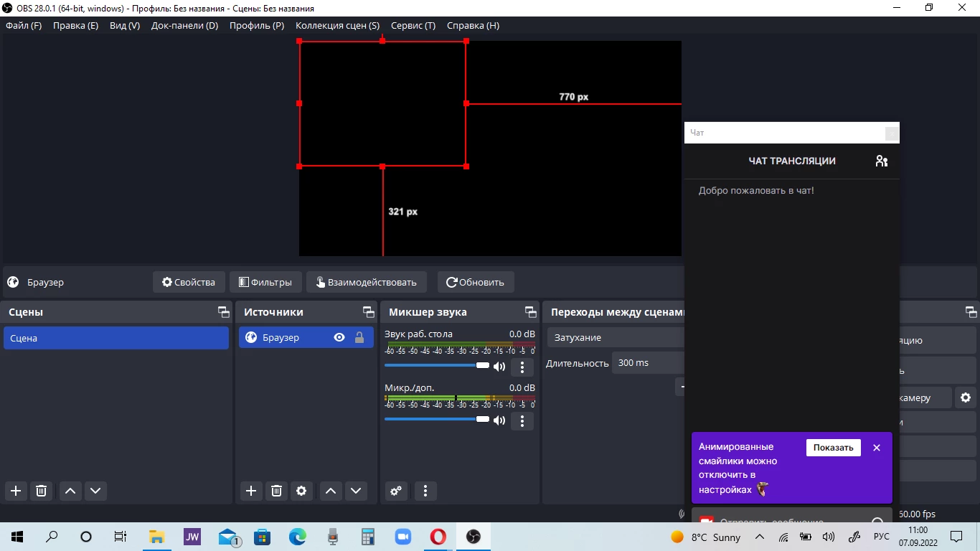Open Windows Start menu
Viewport: 980px width, 551px height.
click(17, 537)
